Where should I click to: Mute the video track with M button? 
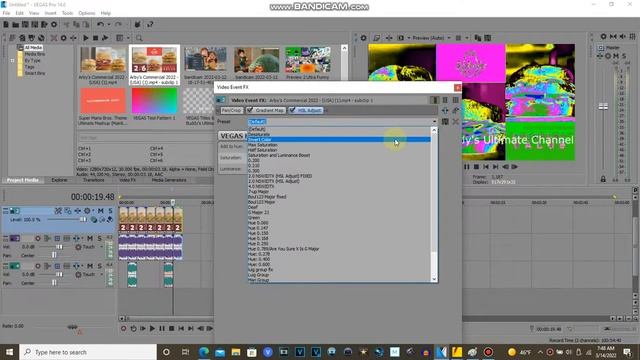(x=100, y=211)
